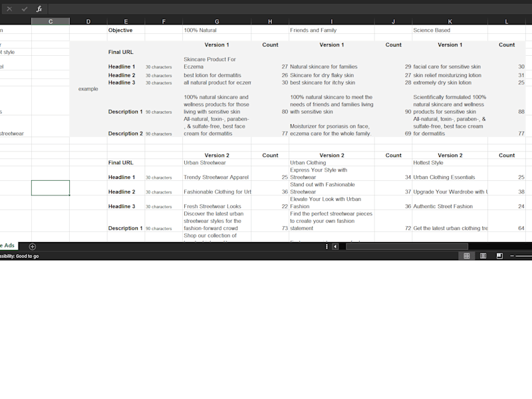
Task: Click the horizontal scroll left arrow
Action: point(335,247)
